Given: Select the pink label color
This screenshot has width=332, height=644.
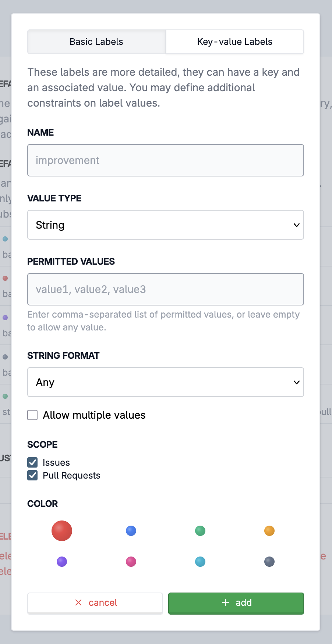Looking at the screenshot, I should coord(131,561).
